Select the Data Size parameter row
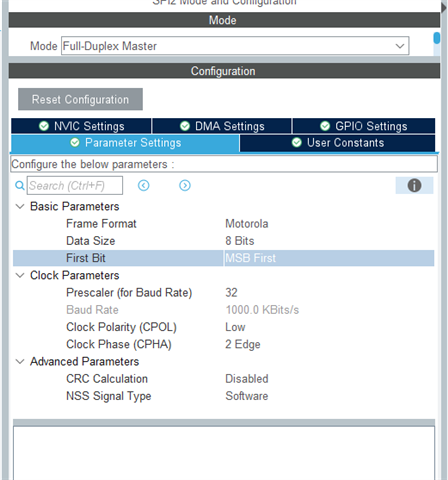This screenshot has width=448, height=480. pyautogui.click(x=224, y=241)
